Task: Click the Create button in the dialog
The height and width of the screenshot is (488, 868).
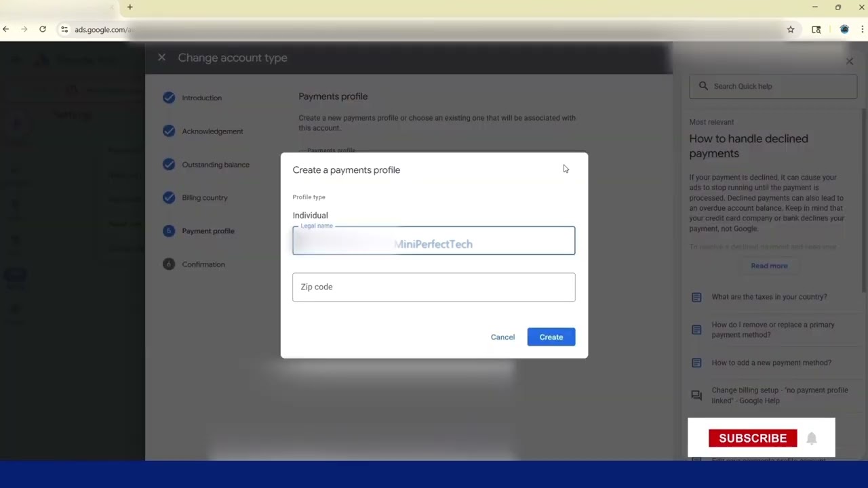Action: (x=551, y=337)
